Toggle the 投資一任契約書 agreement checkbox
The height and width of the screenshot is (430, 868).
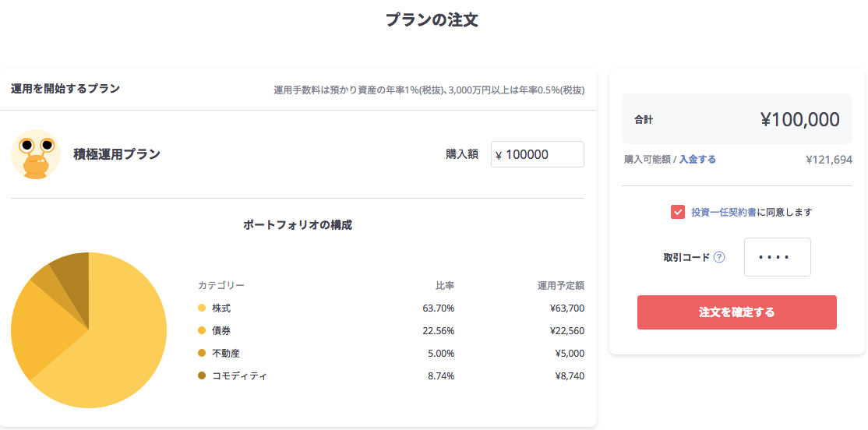tap(678, 212)
